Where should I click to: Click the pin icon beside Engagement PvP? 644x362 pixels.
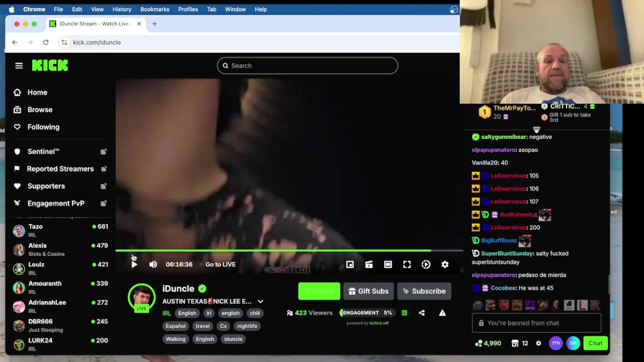tap(103, 203)
